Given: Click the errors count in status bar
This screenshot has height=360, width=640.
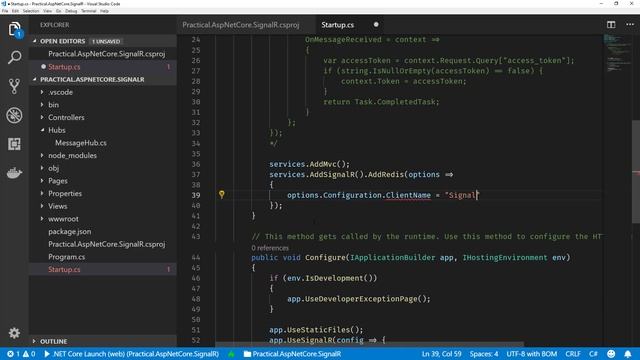Looking at the screenshot, I should pyautogui.click(x=13, y=354).
